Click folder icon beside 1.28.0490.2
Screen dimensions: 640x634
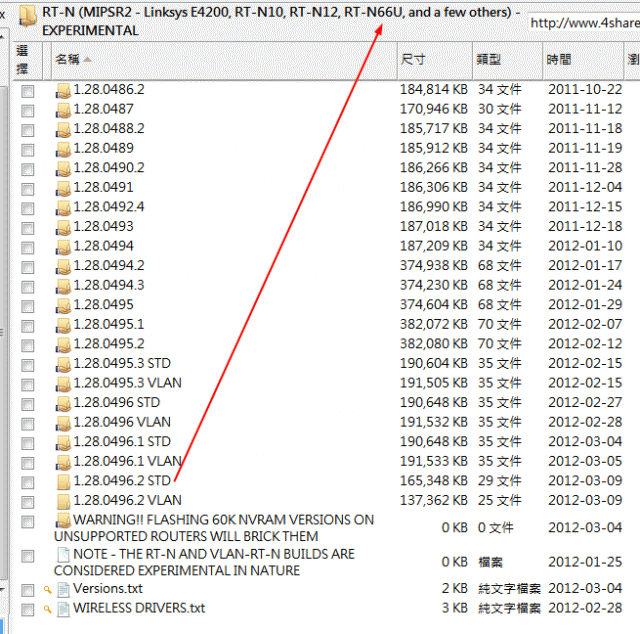[63, 169]
